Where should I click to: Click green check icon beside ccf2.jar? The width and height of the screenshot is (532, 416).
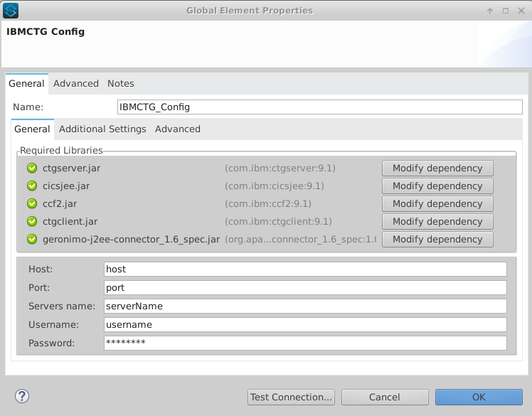click(x=32, y=204)
